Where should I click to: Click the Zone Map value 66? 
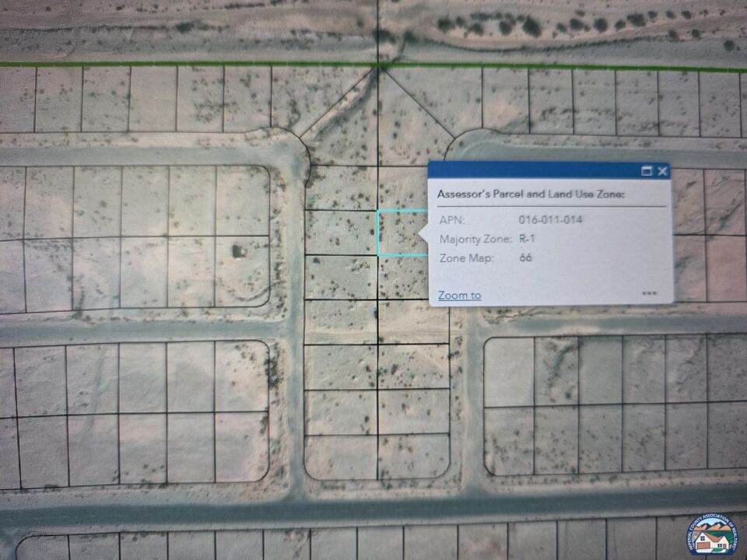pos(525,257)
